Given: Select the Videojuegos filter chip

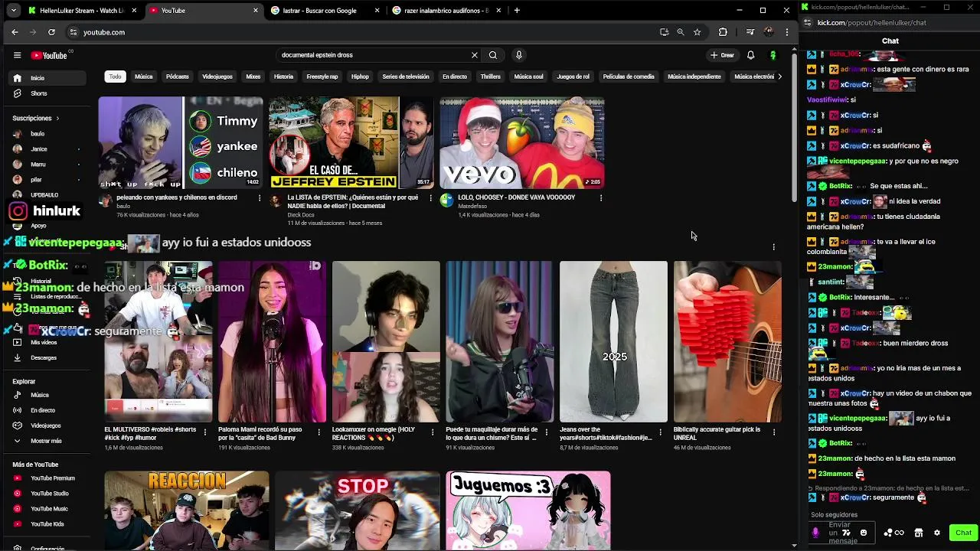Looking at the screenshot, I should (x=217, y=77).
